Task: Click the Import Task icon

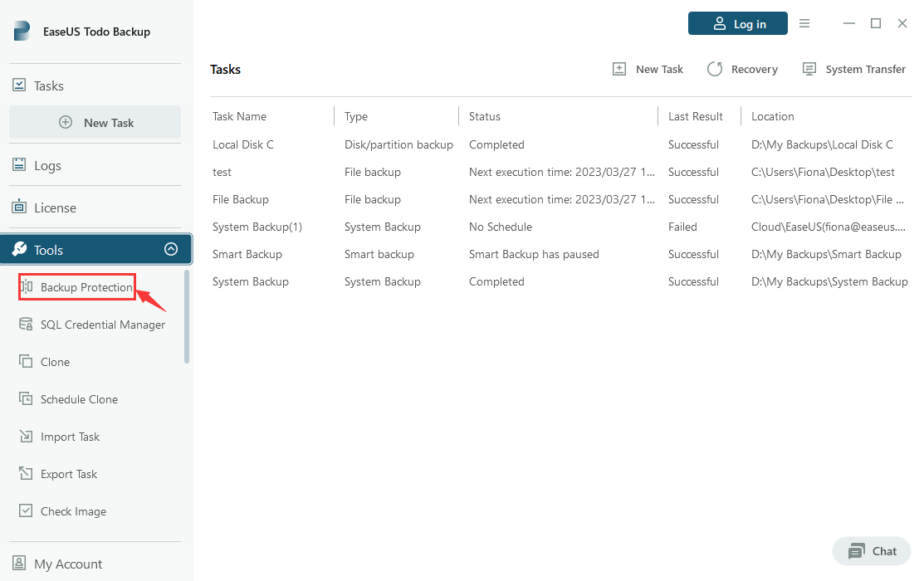Action: [x=26, y=437]
